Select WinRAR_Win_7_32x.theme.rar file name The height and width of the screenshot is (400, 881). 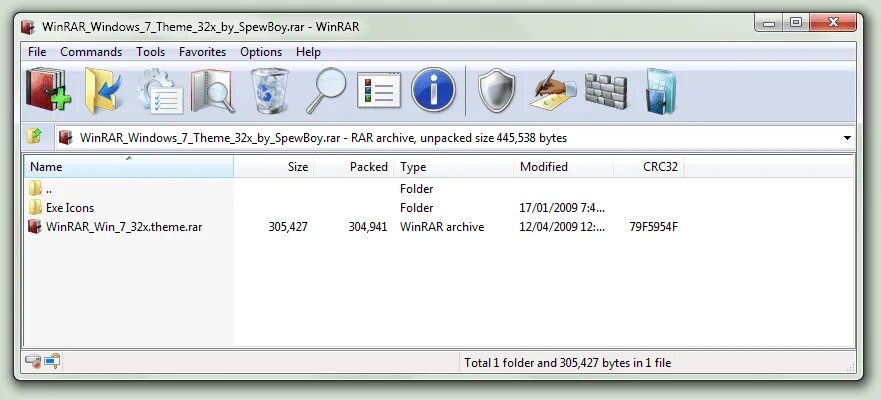coord(124,227)
